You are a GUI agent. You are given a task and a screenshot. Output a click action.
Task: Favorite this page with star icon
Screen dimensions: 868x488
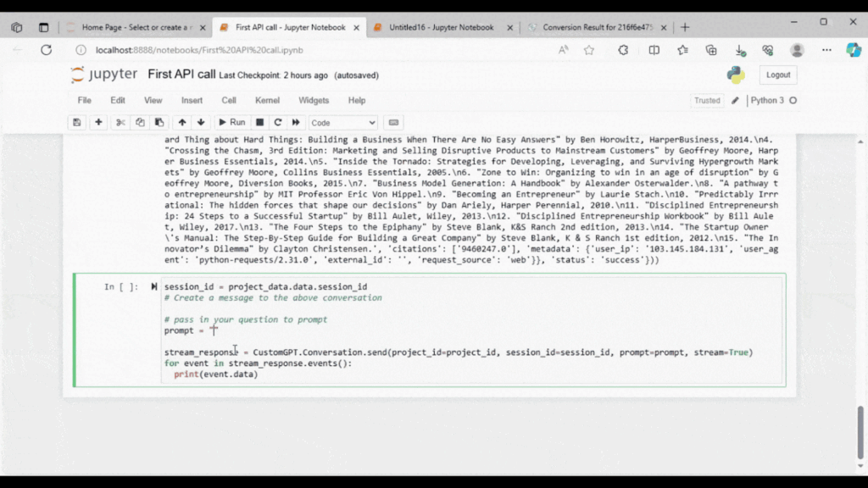[589, 50]
